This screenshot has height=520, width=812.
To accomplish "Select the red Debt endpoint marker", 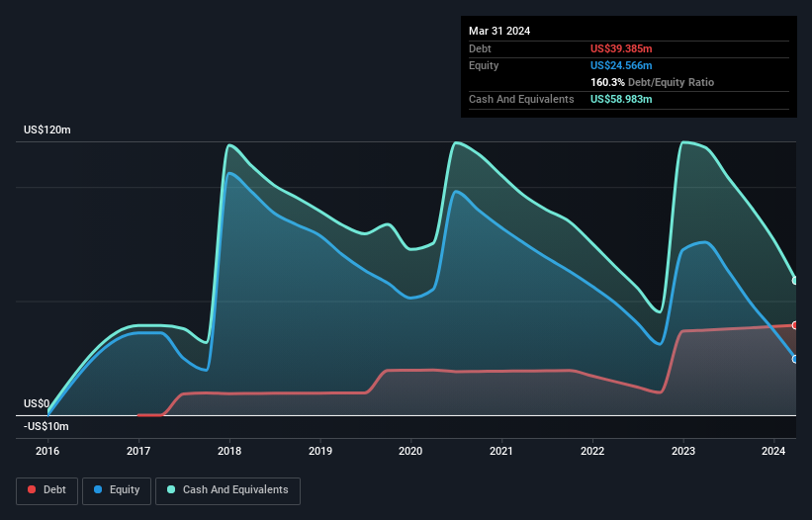I will 795,325.
